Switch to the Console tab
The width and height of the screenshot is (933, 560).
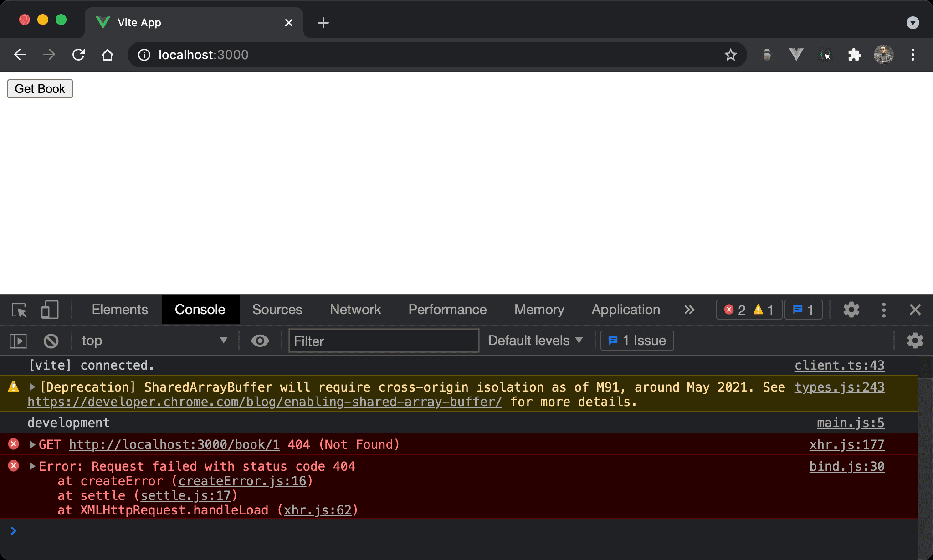[200, 309]
